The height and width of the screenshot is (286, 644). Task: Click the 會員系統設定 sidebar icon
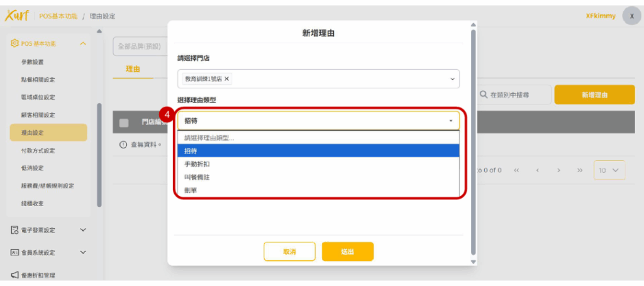point(14,253)
